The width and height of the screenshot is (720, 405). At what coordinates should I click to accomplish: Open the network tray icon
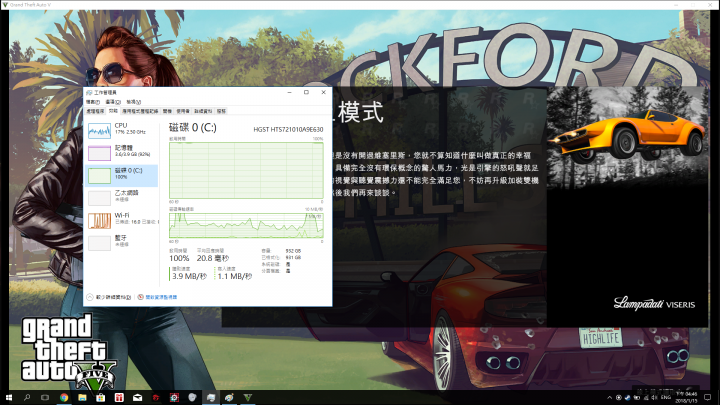[x=646, y=398]
